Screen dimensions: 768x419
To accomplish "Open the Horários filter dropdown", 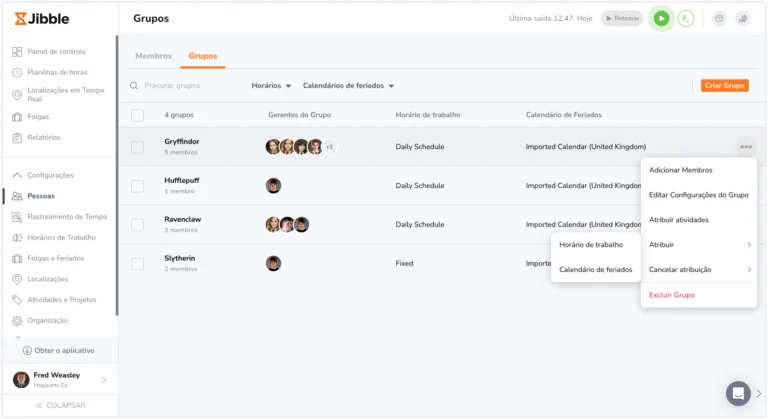I will click(271, 85).
